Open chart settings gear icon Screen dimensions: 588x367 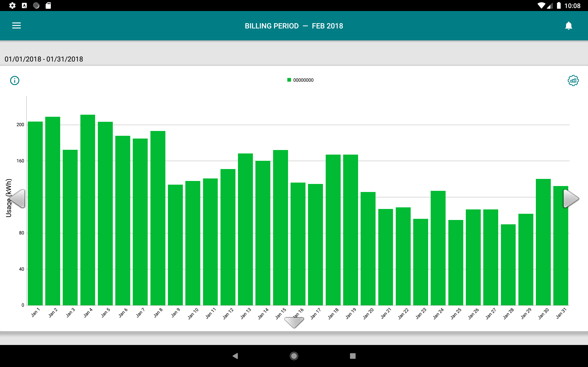click(x=573, y=80)
